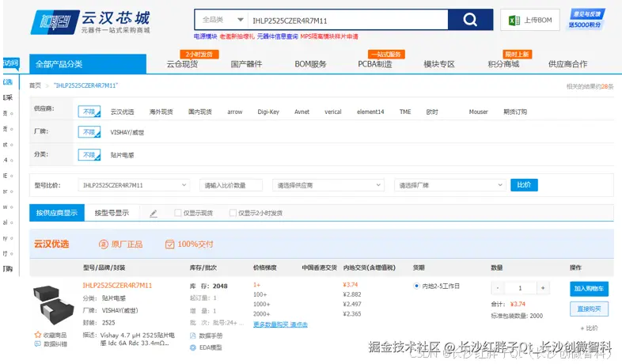Click the magnifier search button

[470, 20]
